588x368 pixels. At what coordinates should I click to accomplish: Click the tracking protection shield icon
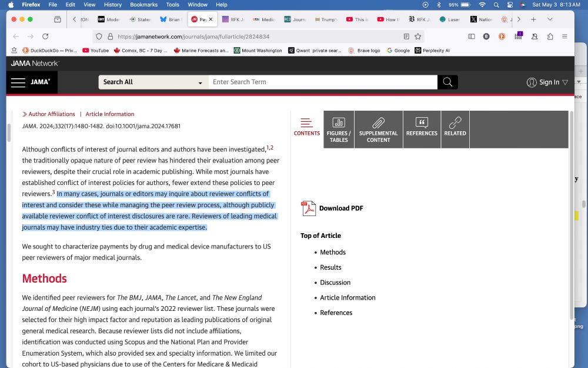tap(99, 37)
